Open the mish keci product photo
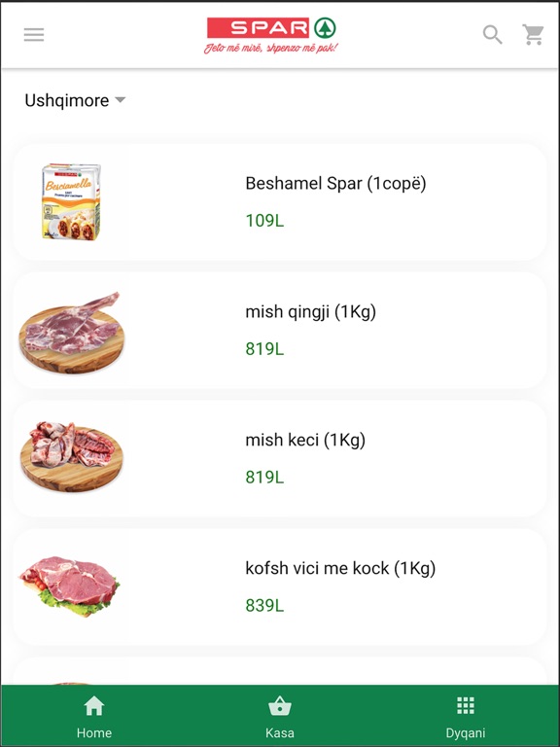 click(71, 457)
